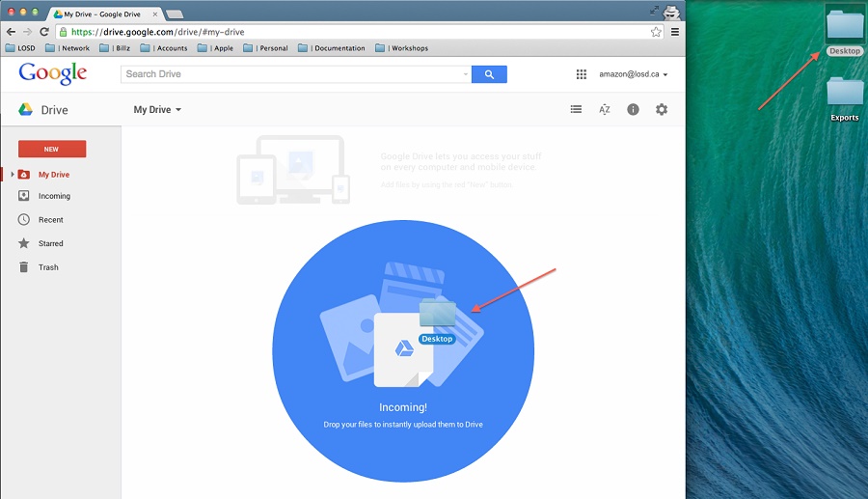Click the red NEW button
The height and width of the screenshot is (499, 868).
52,149
